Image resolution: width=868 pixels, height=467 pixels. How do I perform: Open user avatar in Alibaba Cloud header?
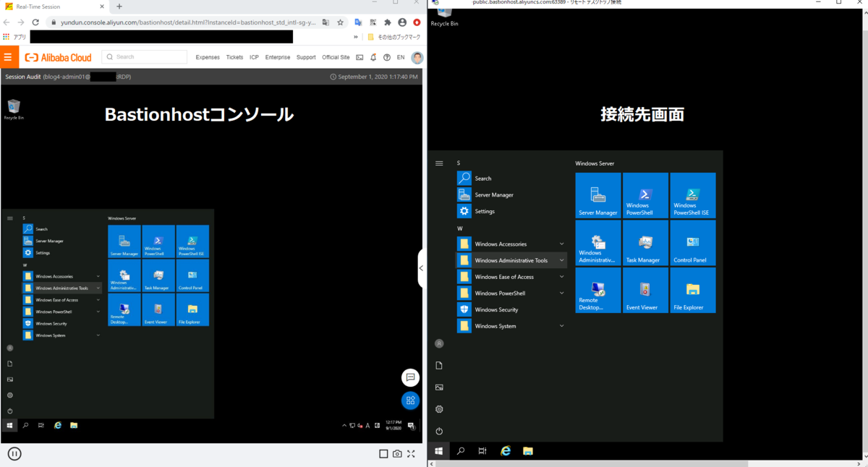(417, 57)
